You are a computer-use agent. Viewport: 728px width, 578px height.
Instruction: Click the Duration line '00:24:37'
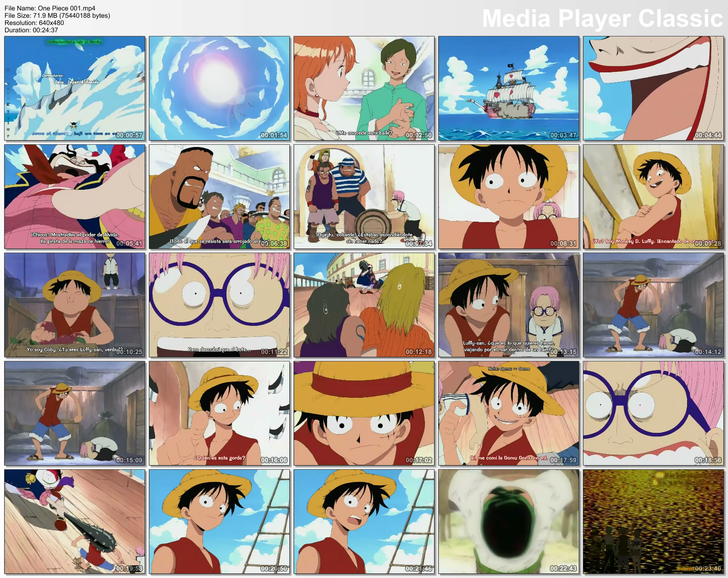click(x=31, y=30)
